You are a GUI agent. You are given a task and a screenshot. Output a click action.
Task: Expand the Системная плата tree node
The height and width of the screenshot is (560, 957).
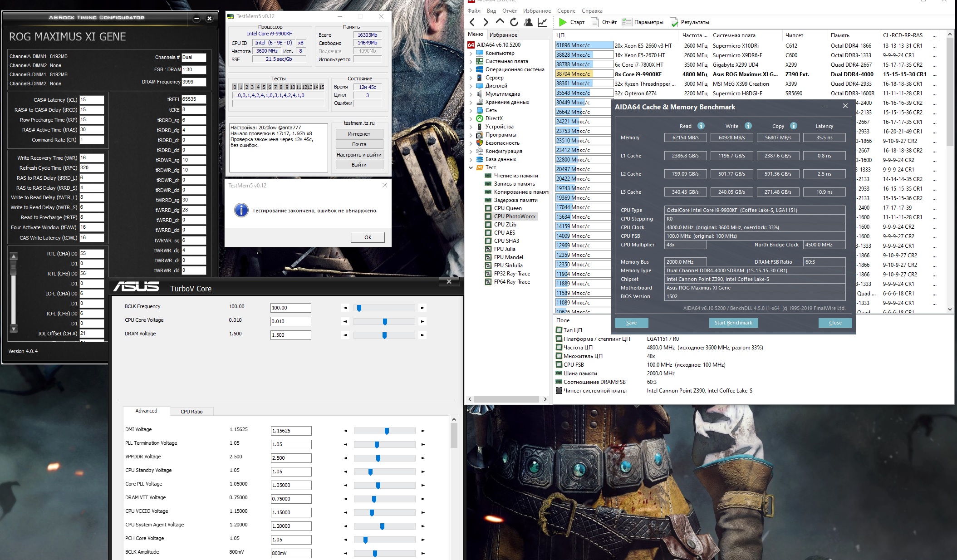coord(471,61)
